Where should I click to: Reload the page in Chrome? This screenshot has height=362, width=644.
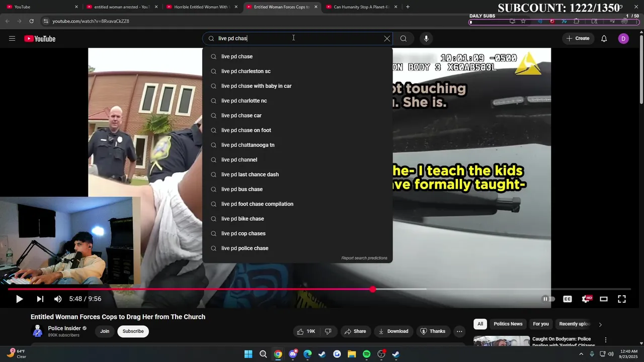[x=31, y=21]
